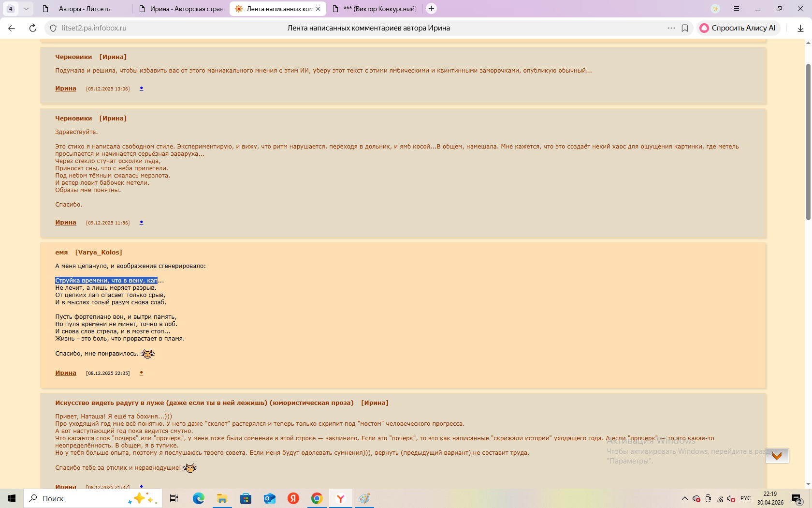This screenshot has height=508, width=812.
Task: Expand the tab list chevron
Action: point(26,9)
